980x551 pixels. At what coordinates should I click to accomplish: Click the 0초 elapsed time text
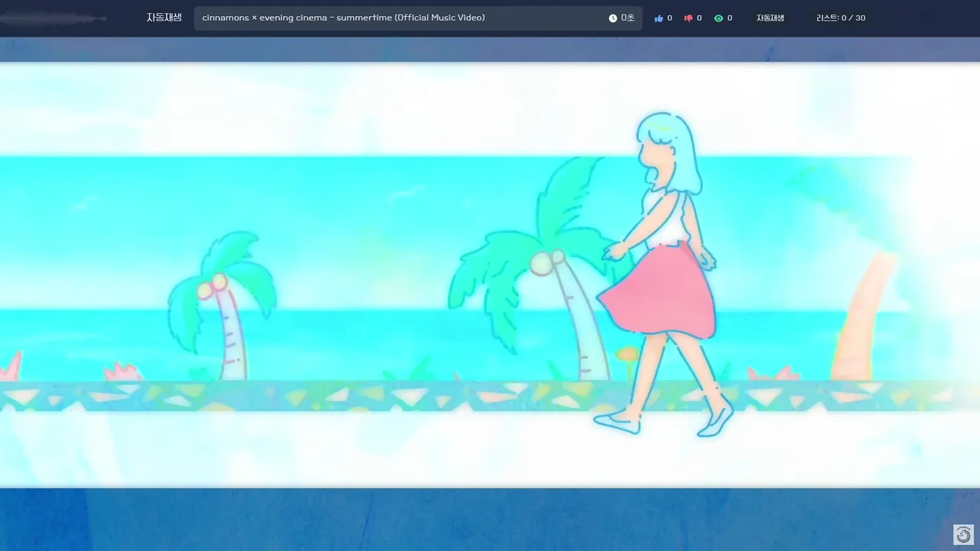pyautogui.click(x=628, y=18)
